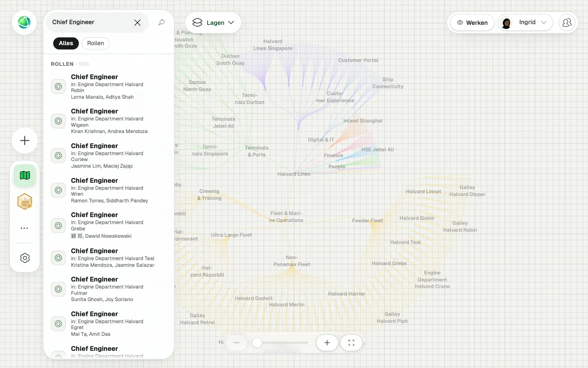The image size is (588, 368).
Task: Click role icon for Halvard Egret result
Action: [58, 324]
